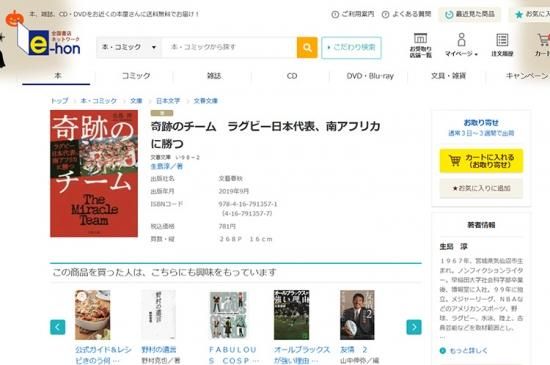Click the carousel previous arrow
550x365 pixels.
58,327
